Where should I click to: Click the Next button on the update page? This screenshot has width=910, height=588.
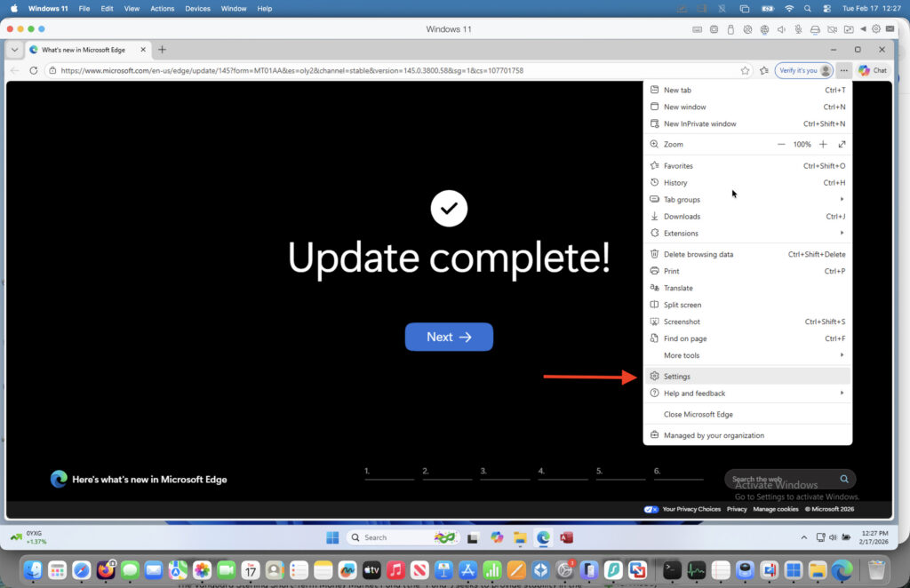[449, 337]
